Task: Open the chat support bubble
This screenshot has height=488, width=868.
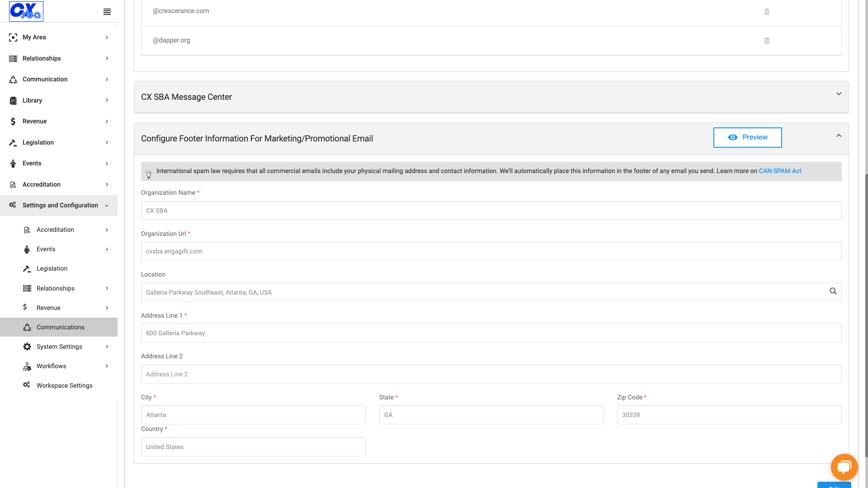Action: click(x=844, y=467)
